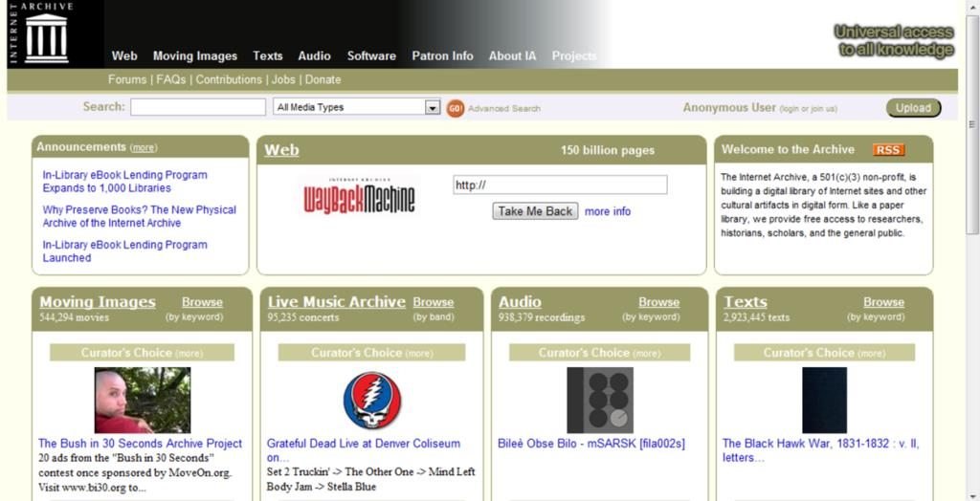Open the Web section heading
The height and width of the screenshot is (501, 980).
tap(281, 150)
